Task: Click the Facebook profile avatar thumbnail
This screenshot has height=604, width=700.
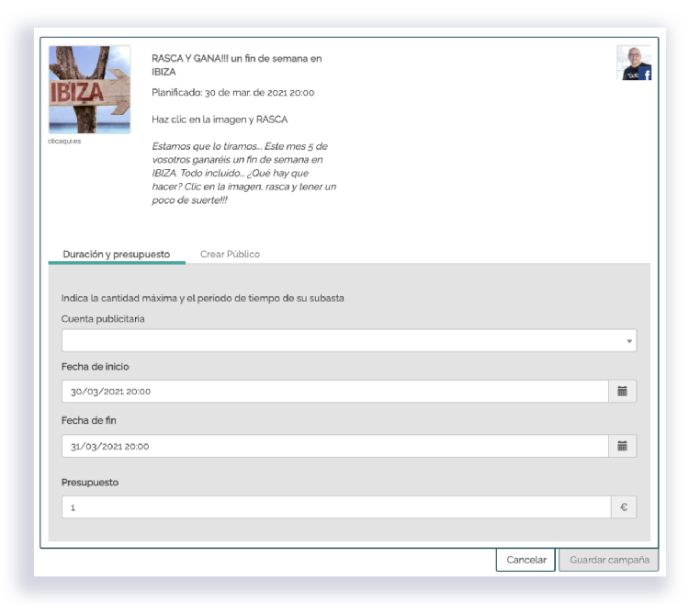Action: [634, 63]
